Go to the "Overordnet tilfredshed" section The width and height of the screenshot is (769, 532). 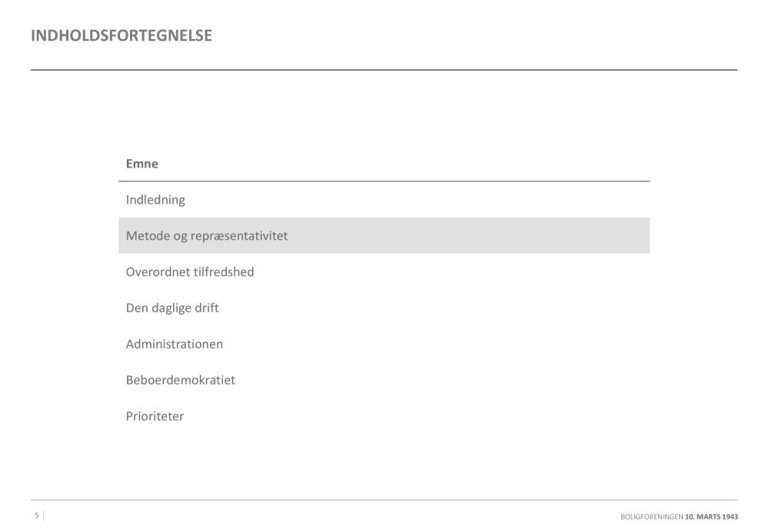click(x=190, y=272)
